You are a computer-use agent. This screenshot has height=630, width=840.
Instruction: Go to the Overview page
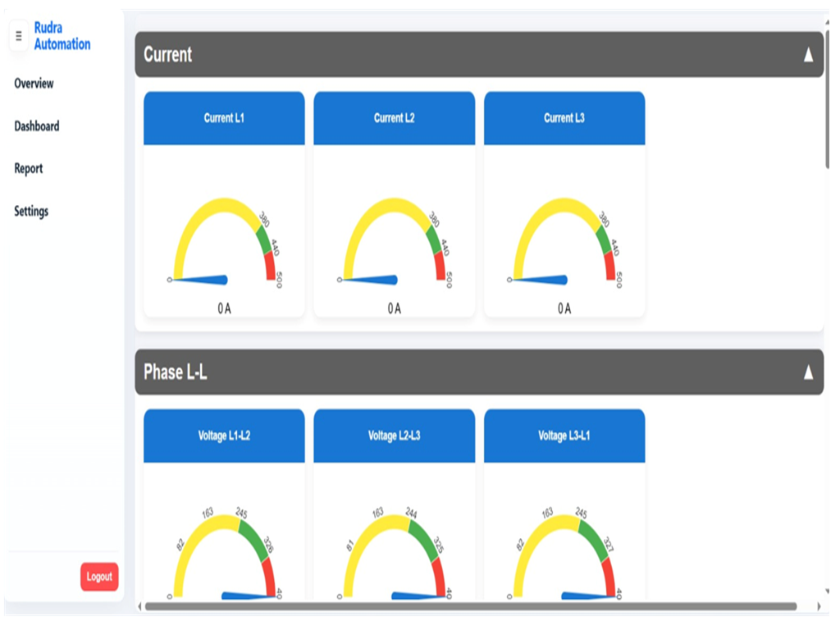click(34, 84)
